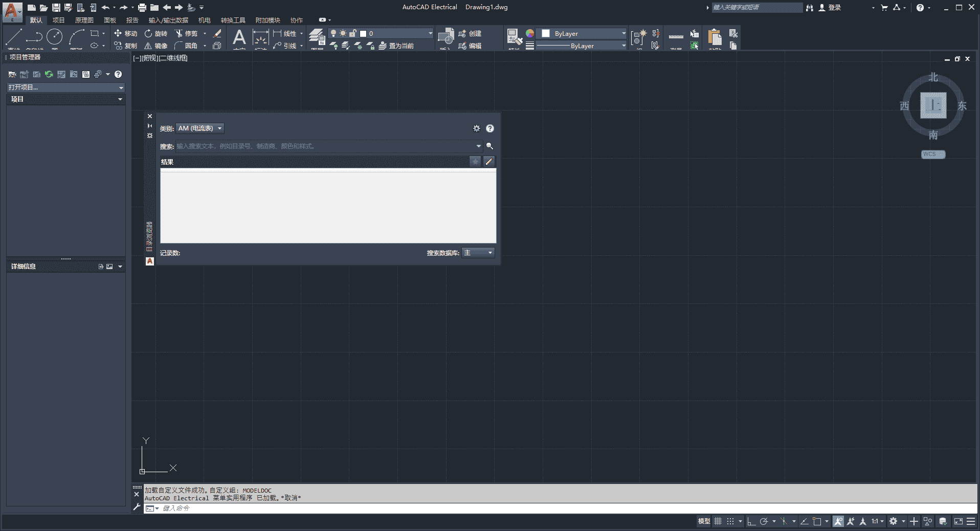Image resolution: width=980 pixels, height=531 pixels.
Task: Open the Line drawing tool
Action: pyautogui.click(x=13, y=37)
